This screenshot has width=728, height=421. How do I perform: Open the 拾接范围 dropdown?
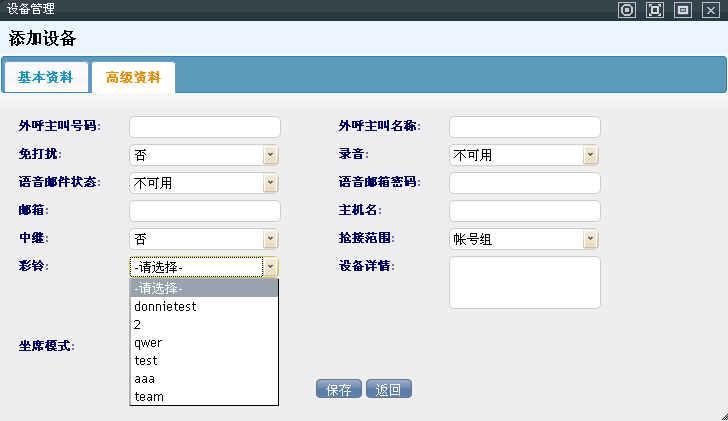(590, 239)
